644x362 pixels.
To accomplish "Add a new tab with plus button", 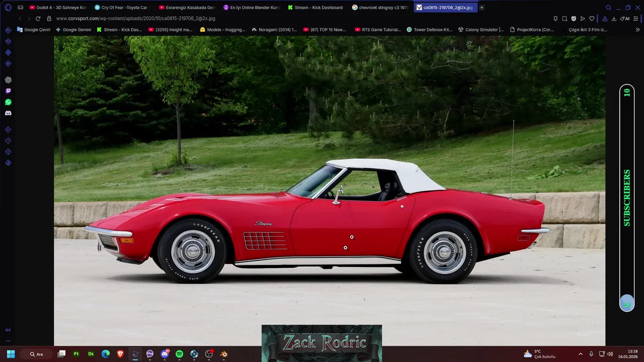I will (x=481, y=8).
